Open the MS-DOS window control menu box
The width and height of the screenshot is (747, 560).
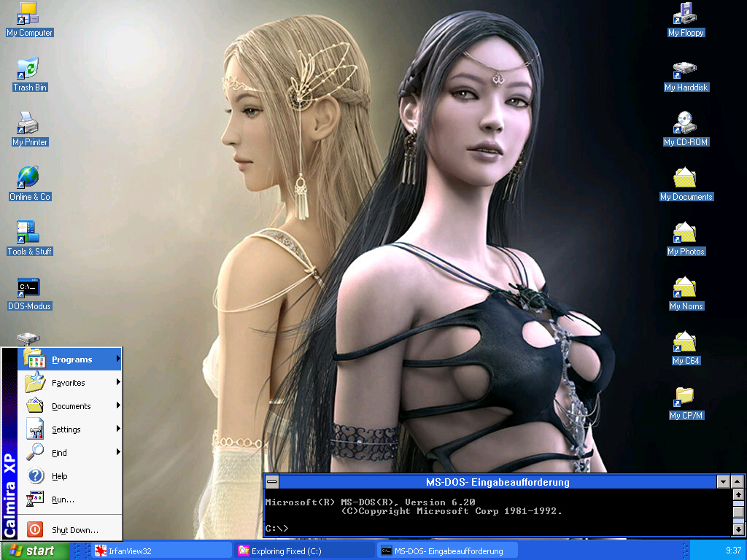click(271, 482)
